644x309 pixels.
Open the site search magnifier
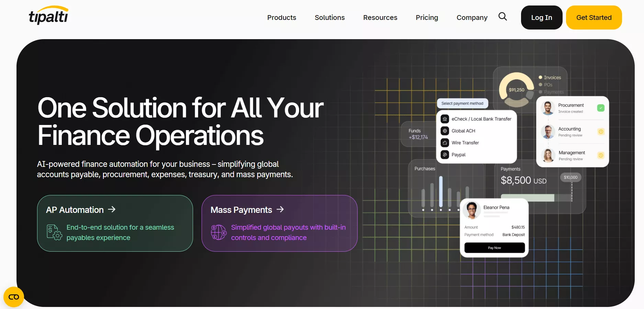click(x=502, y=16)
